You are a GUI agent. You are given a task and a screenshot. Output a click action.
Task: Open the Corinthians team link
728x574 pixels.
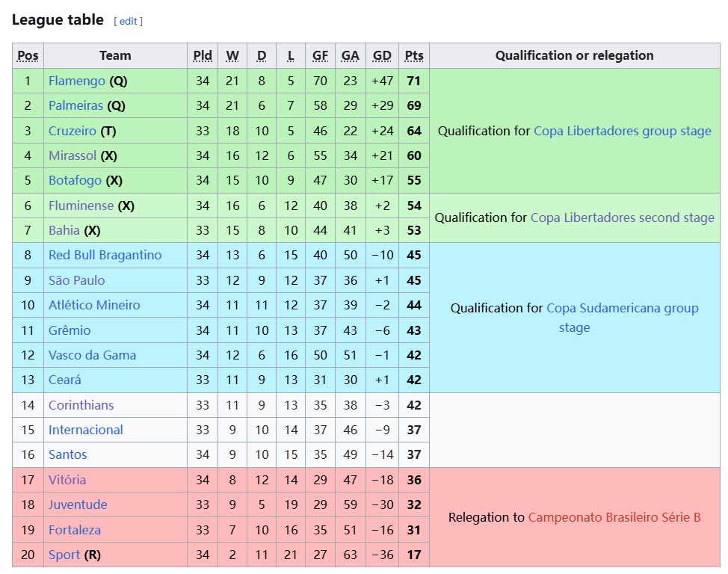tap(81, 405)
